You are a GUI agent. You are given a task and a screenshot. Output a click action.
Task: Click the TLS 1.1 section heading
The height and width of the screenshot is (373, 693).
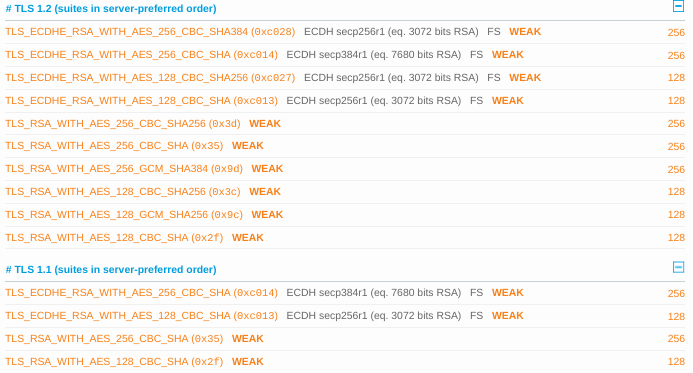tap(111, 269)
